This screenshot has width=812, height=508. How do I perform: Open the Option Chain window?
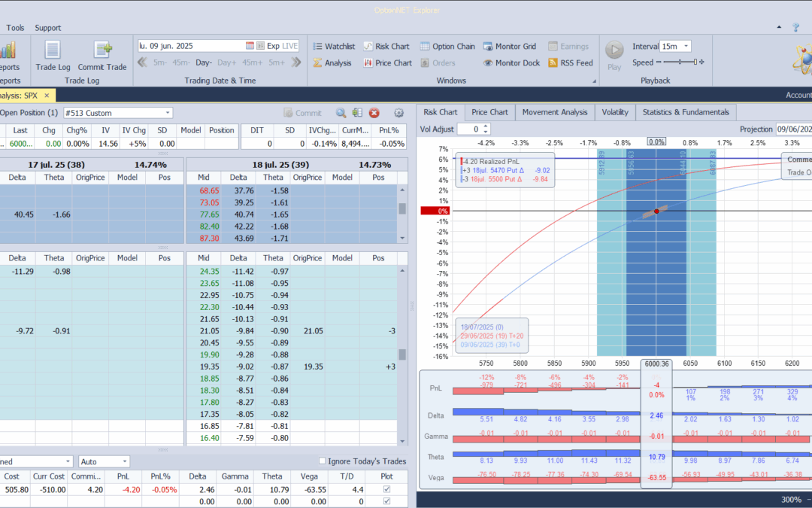(x=447, y=46)
